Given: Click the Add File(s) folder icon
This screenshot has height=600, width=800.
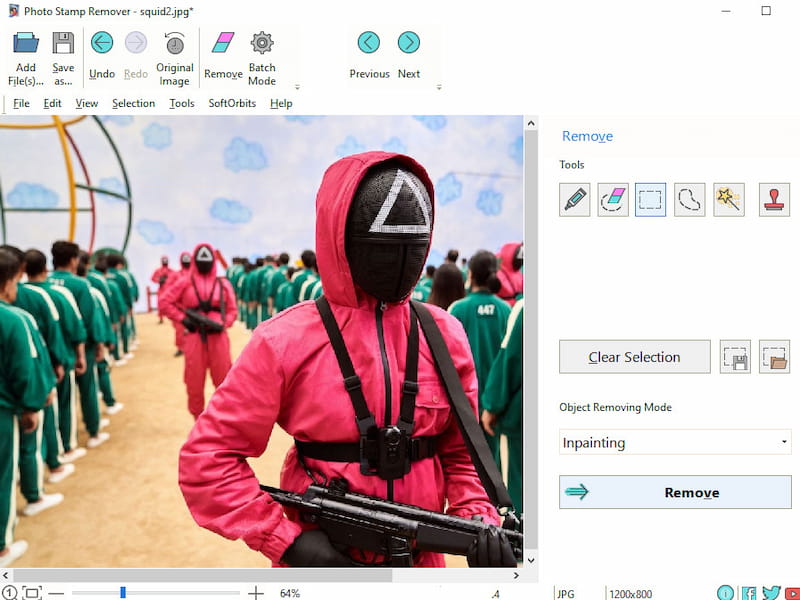Looking at the screenshot, I should [x=26, y=43].
